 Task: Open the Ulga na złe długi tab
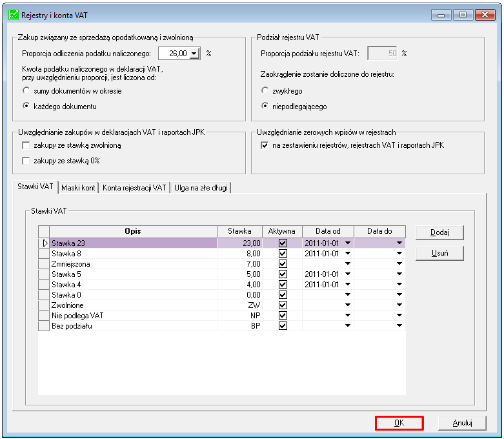coord(201,188)
